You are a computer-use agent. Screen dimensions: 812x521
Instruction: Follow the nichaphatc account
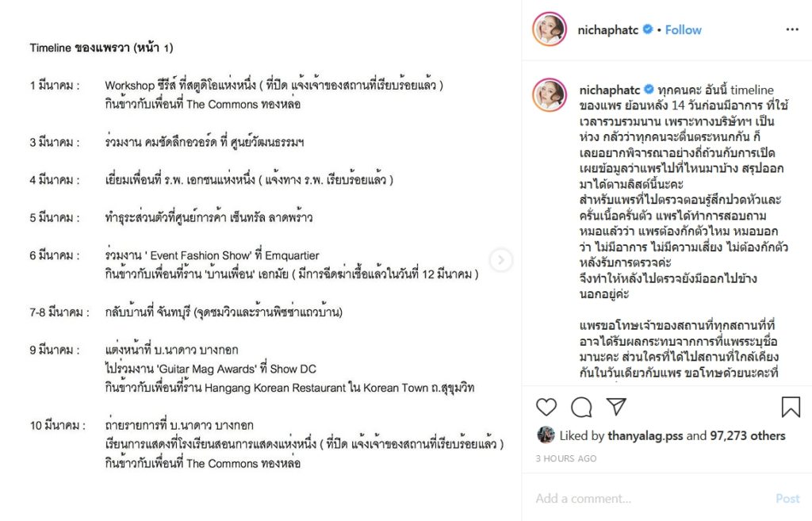click(x=683, y=30)
